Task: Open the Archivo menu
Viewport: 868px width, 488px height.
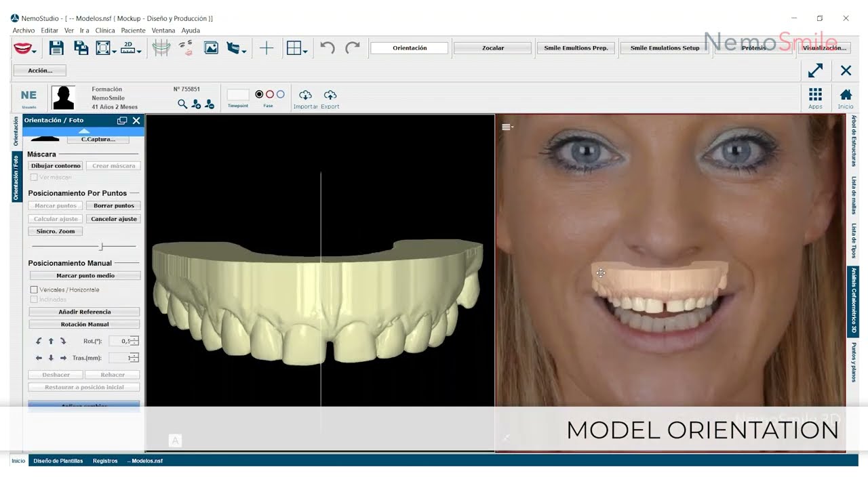Action: [24, 30]
